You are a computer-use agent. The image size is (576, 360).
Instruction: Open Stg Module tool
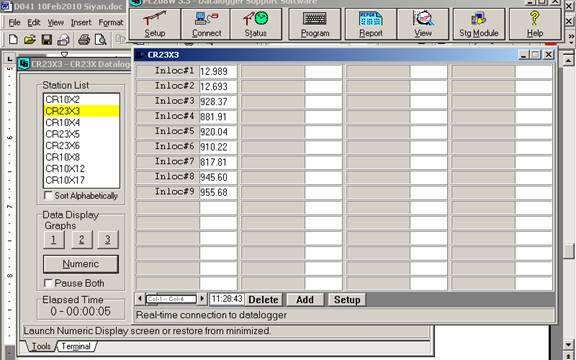coord(479,24)
